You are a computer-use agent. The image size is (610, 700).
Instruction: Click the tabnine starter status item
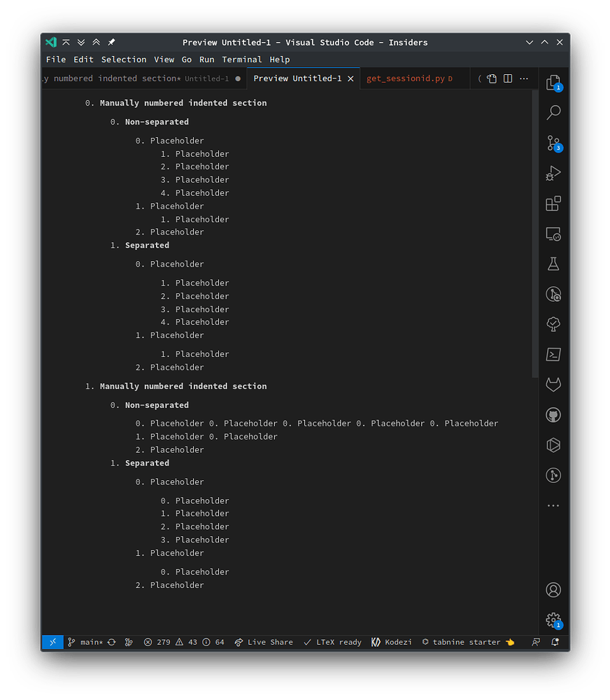[468, 642]
